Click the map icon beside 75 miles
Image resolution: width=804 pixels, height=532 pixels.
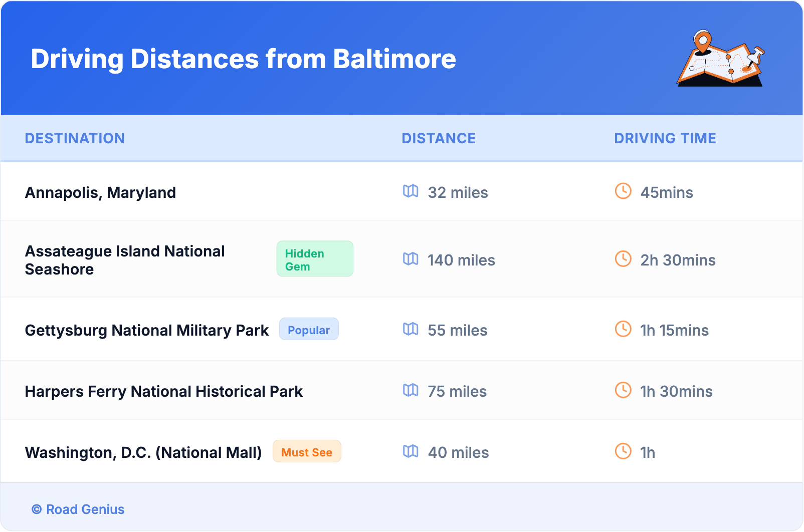click(411, 390)
